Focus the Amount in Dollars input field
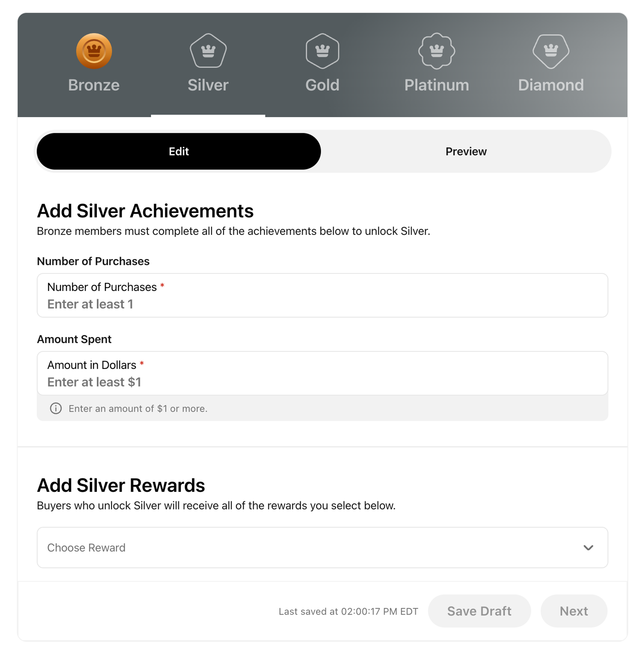 coord(322,373)
